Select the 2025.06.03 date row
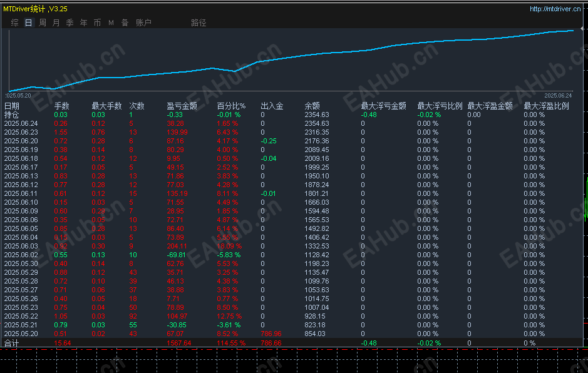Viewport: 588px width, 373px height. coord(292,246)
